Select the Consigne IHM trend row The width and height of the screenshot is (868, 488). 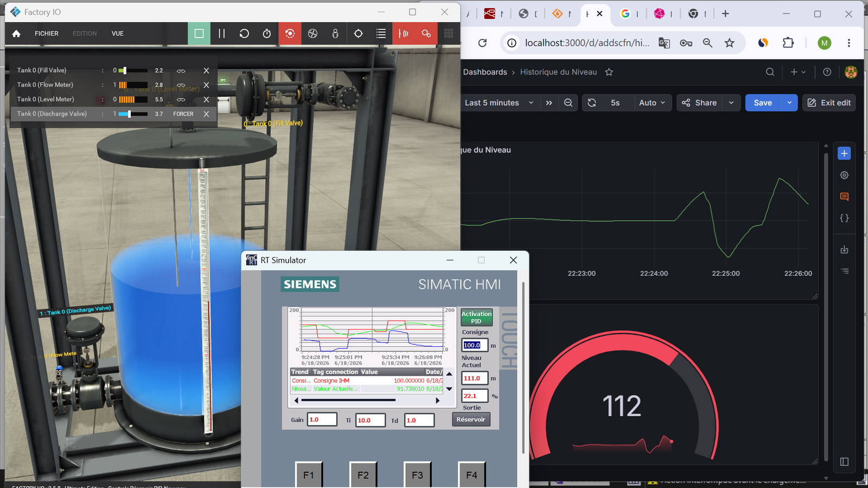click(x=367, y=381)
